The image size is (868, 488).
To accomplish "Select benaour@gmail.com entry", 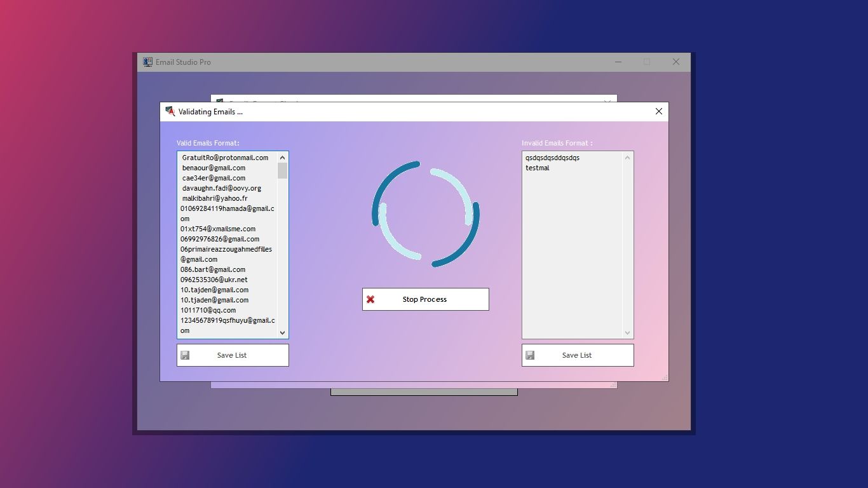I will [214, 168].
